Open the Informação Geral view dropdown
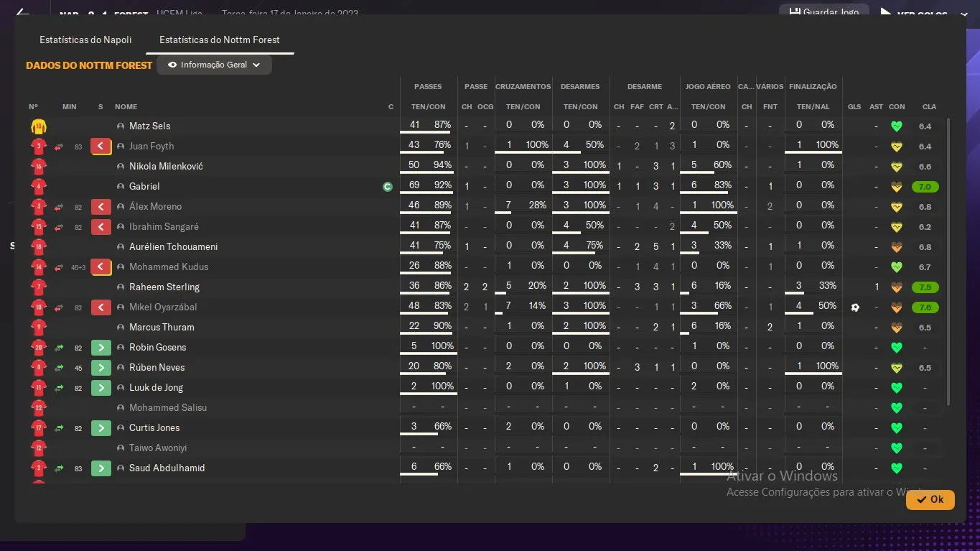The width and height of the screenshot is (980, 551). [214, 65]
